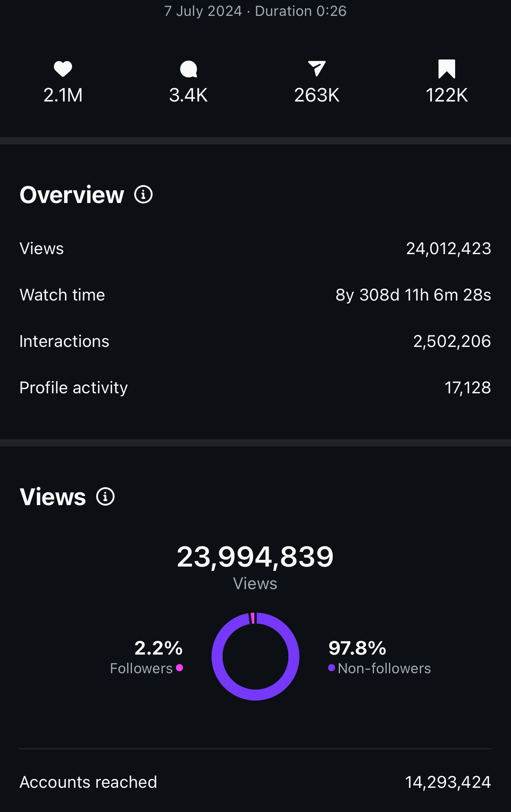Tap the 3.4K comments count
This screenshot has height=812, width=511.
189,95
